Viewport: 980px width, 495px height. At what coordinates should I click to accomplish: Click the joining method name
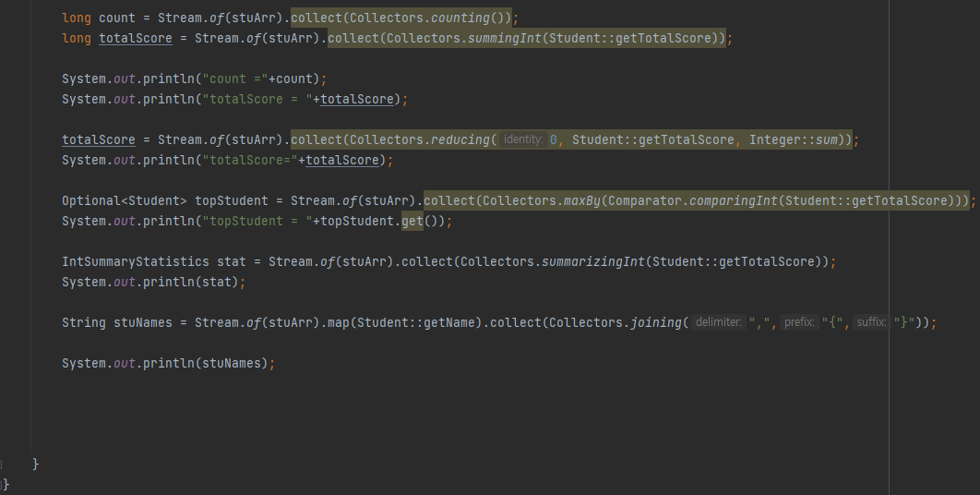pos(655,323)
